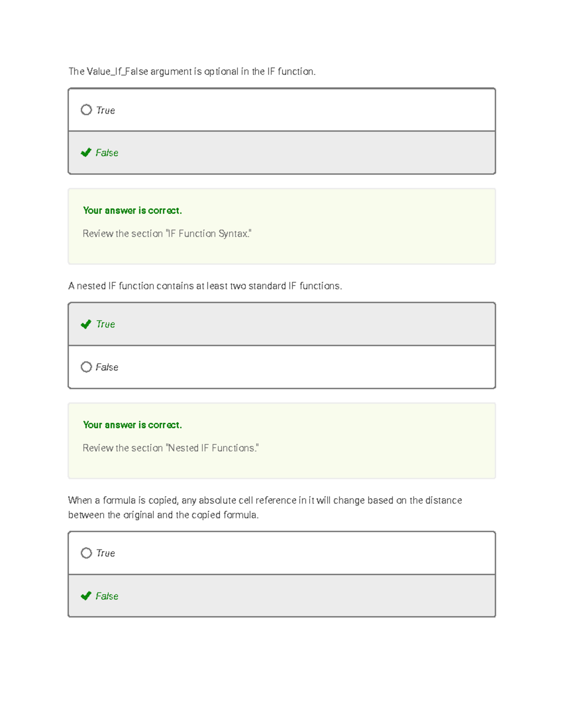Click the highlighted False answer row
This screenshot has width=563, height=728.
coord(281,152)
